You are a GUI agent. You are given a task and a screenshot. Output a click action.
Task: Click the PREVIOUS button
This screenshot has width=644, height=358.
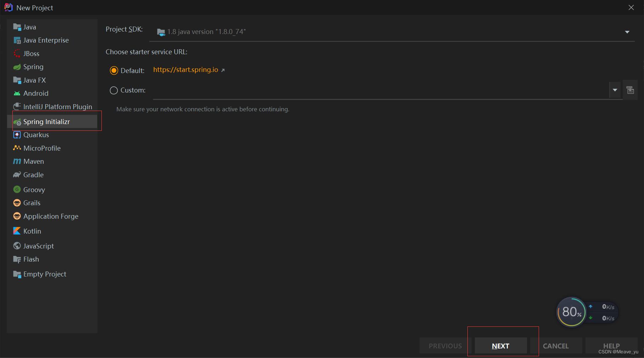(445, 346)
